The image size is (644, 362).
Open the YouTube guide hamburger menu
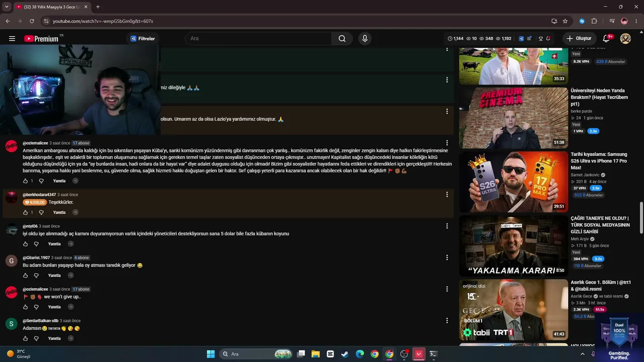(12, 39)
